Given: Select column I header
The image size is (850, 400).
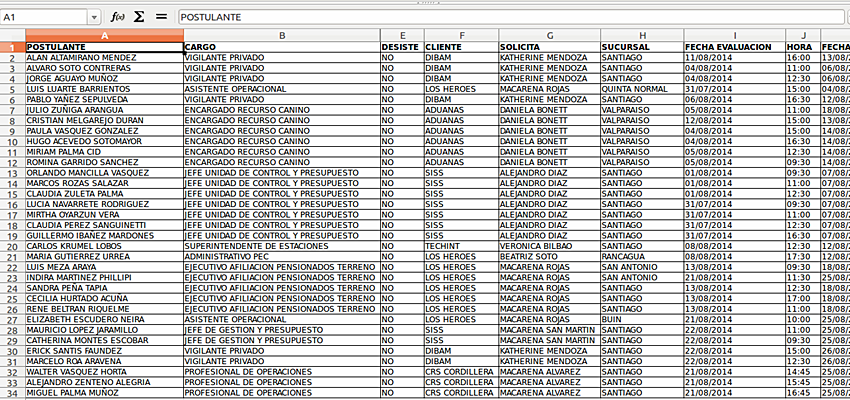Looking at the screenshot, I should click(x=734, y=36).
